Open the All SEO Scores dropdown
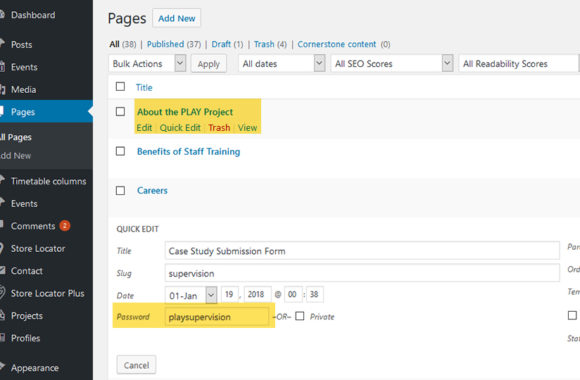This screenshot has width=580, height=380. [x=392, y=64]
